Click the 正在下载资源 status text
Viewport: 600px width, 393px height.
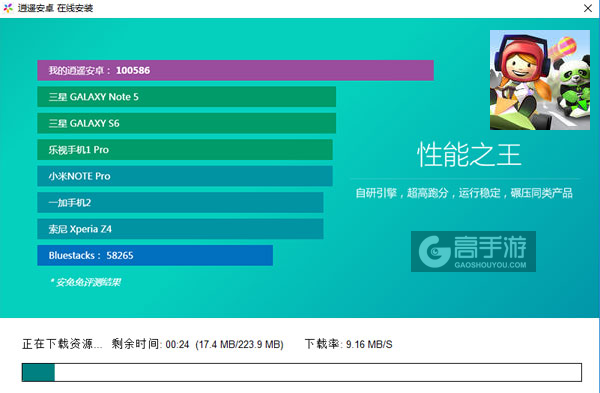pos(62,344)
